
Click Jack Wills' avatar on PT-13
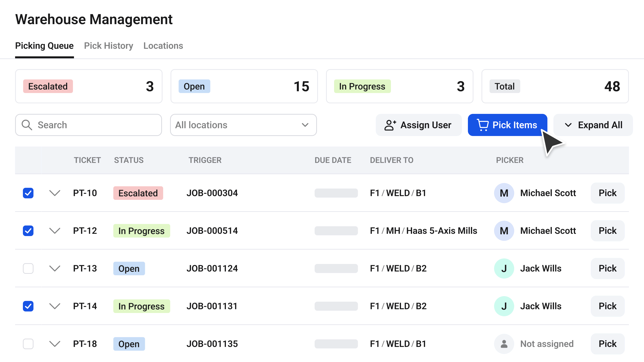click(x=504, y=268)
